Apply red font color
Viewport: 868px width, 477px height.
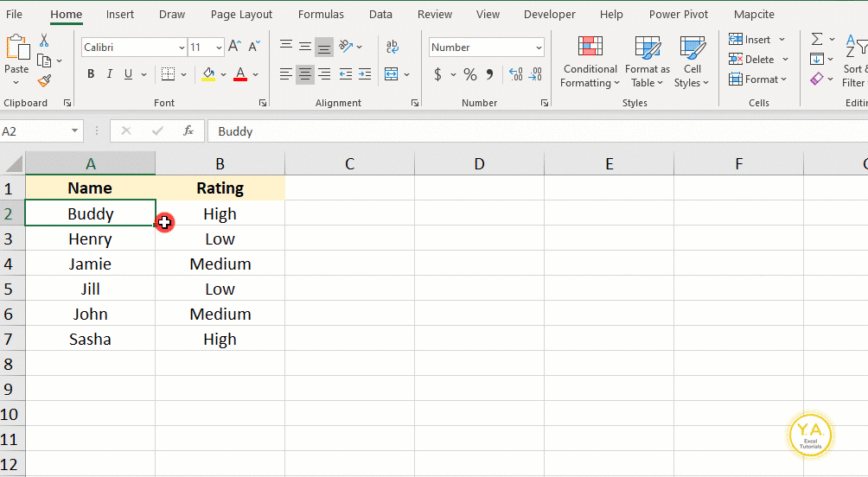(x=240, y=74)
